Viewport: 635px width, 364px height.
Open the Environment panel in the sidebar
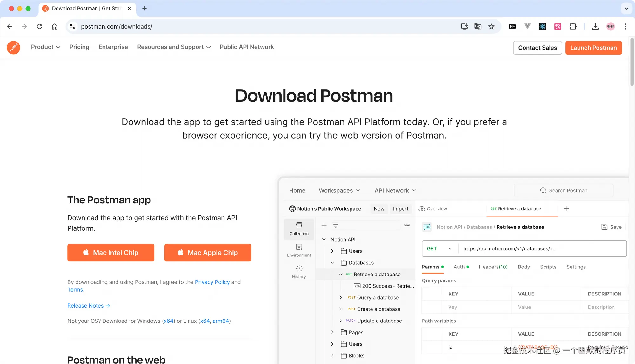click(x=299, y=250)
